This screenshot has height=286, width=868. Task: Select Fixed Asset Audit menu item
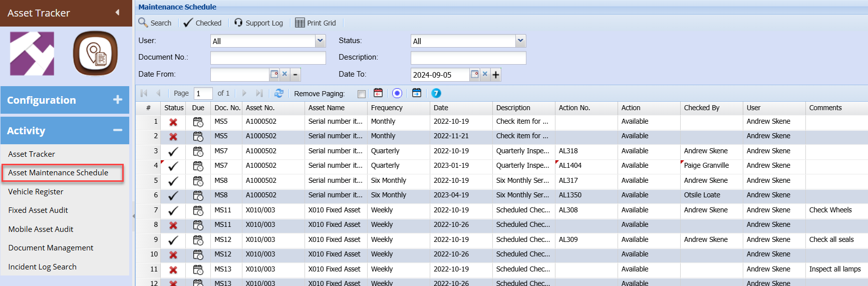point(38,210)
